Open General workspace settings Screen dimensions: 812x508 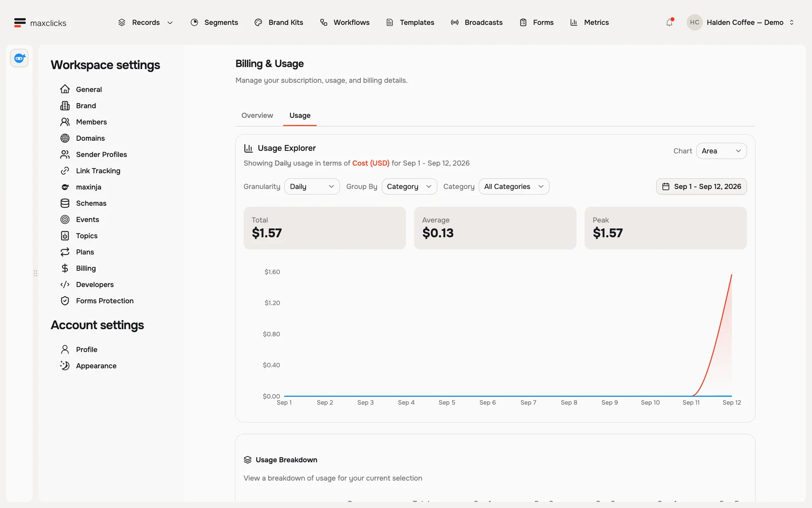point(89,89)
